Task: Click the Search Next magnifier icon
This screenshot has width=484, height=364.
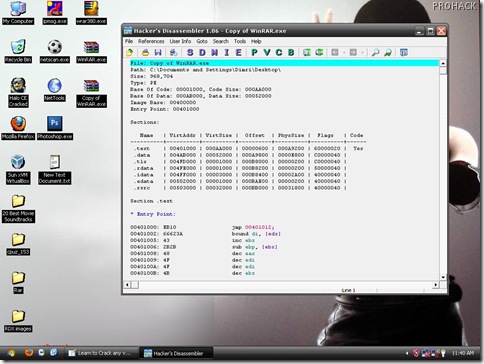Action: coord(388,52)
